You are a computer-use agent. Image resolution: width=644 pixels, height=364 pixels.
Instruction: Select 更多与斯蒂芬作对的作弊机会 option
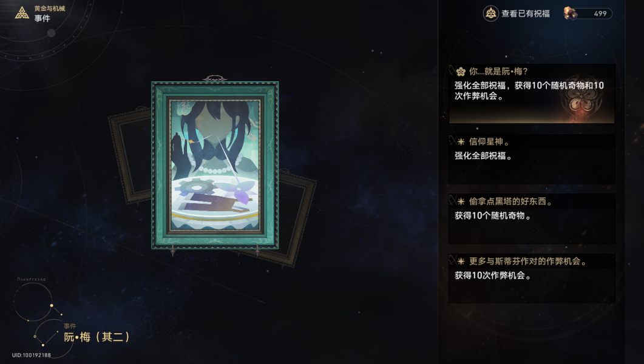click(x=532, y=278)
